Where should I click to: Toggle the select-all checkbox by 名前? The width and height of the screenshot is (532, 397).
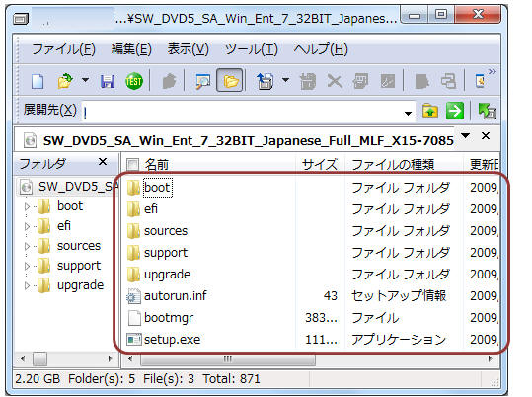132,164
